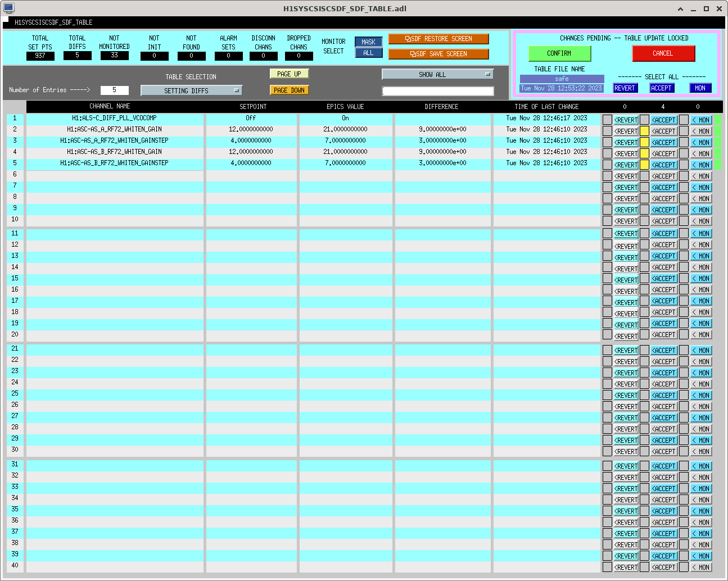Screen dimensions: 728x581
Task: Click the green monitor indicator in row 1
Action: click(x=718, y=120)
